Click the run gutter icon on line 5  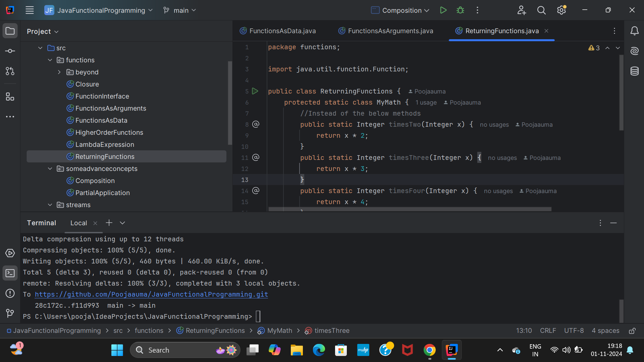(255, 91)
